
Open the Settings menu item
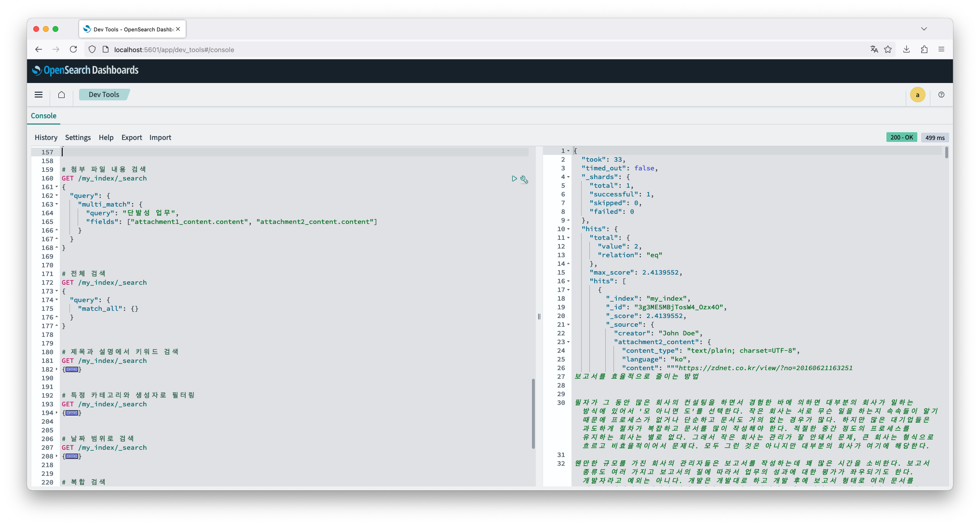78,138
